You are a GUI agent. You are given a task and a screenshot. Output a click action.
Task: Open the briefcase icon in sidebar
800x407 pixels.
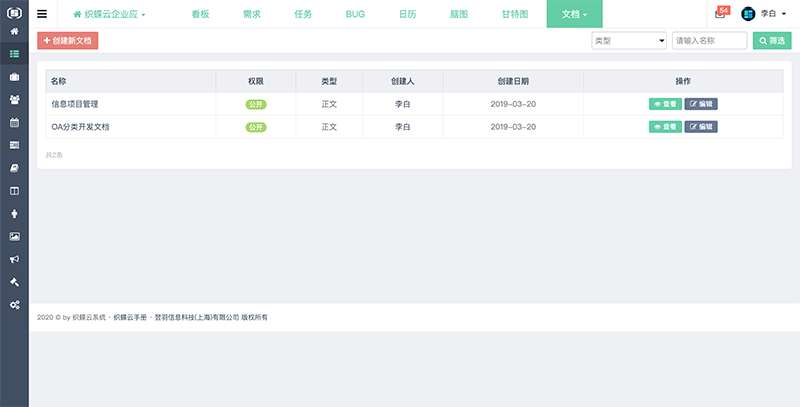[x=14, y=76]
